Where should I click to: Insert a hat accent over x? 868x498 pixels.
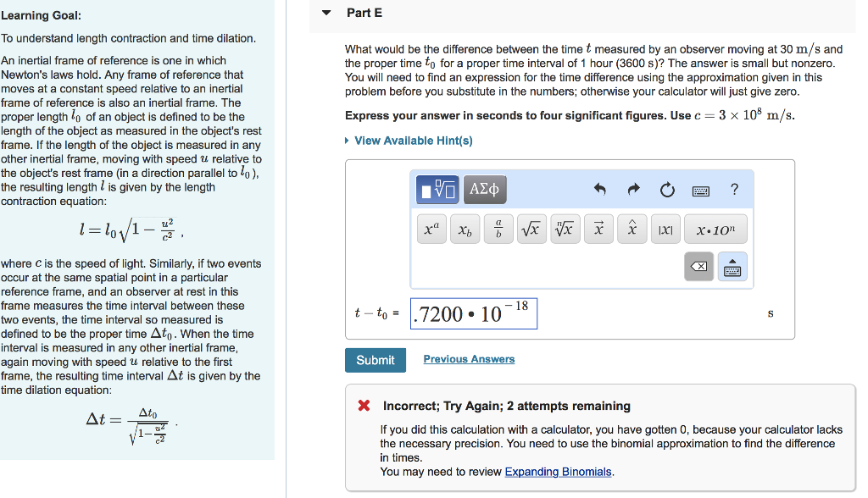(632, 228)
